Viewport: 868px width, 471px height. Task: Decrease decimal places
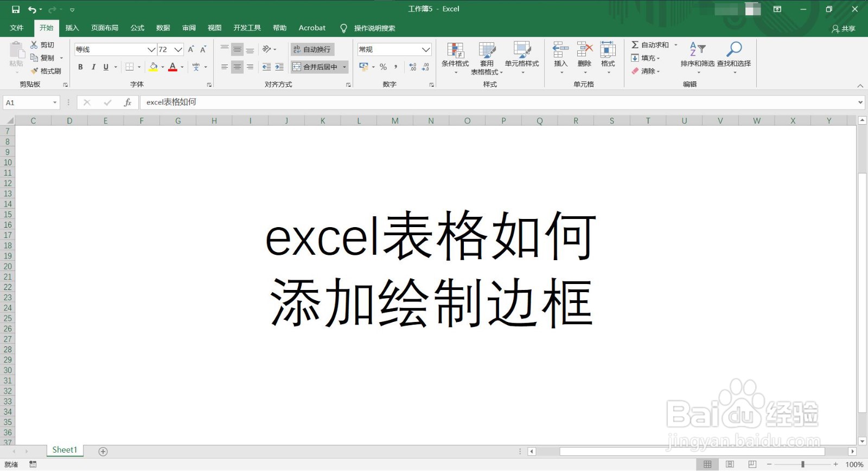pyautogui.click(x=426, y=67)
